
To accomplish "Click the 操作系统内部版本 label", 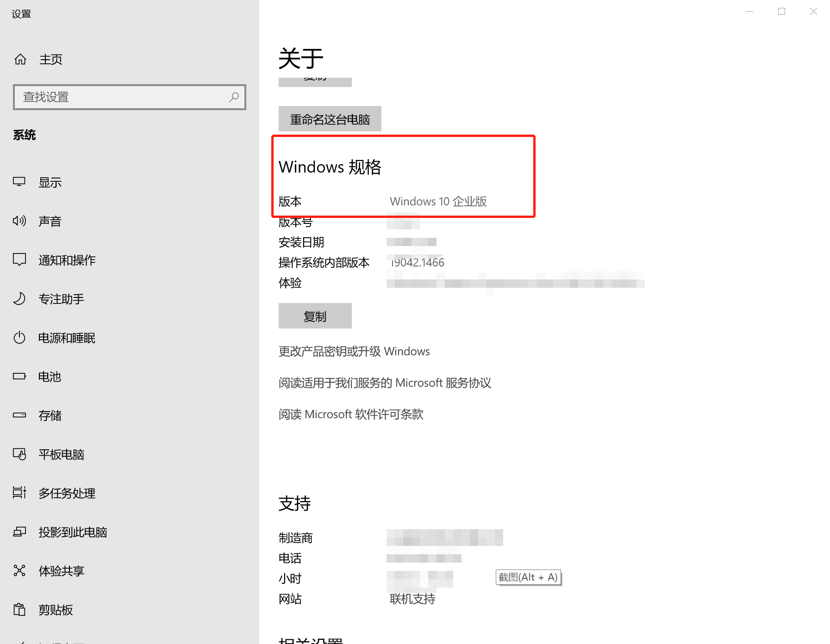I will pyautogui.click(x=324, y=263).
